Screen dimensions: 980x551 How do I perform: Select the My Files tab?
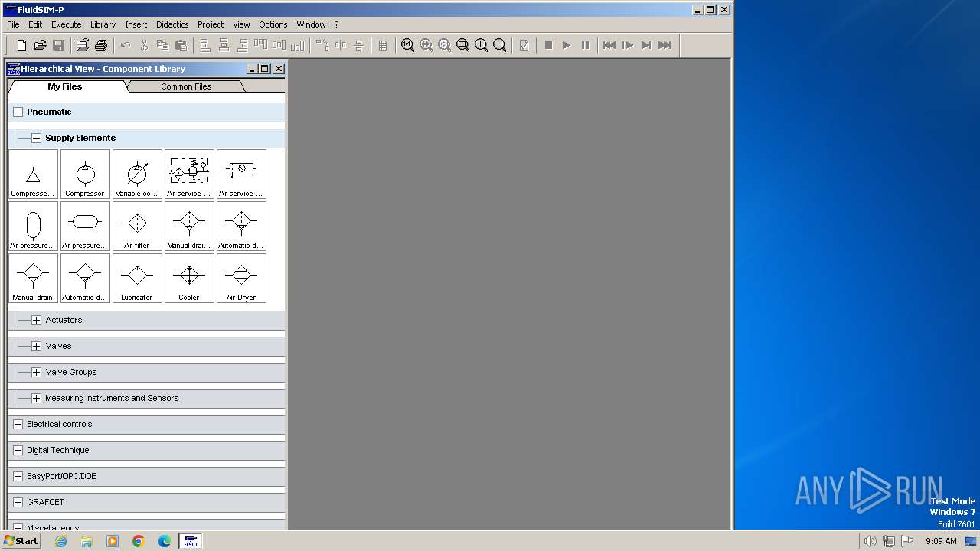coord(65,86)
